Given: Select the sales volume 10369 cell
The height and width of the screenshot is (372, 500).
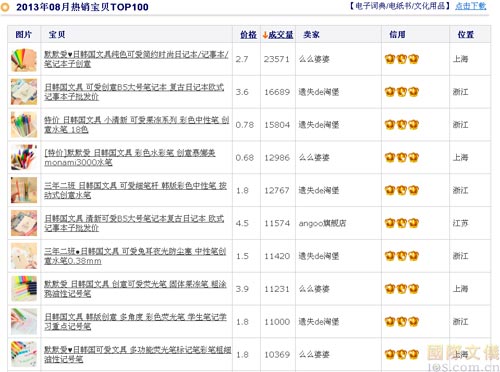Looking at the screenshot, I should tap(277, 354).
